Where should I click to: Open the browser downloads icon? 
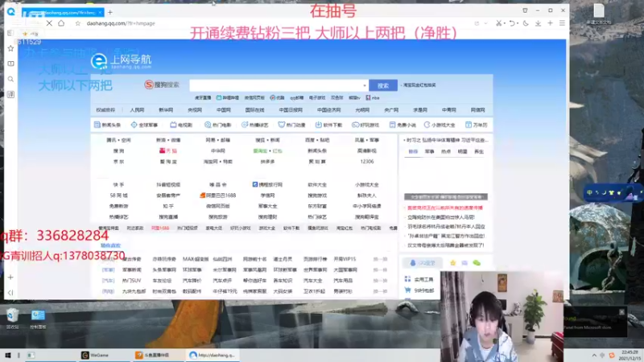pos(538,23)
